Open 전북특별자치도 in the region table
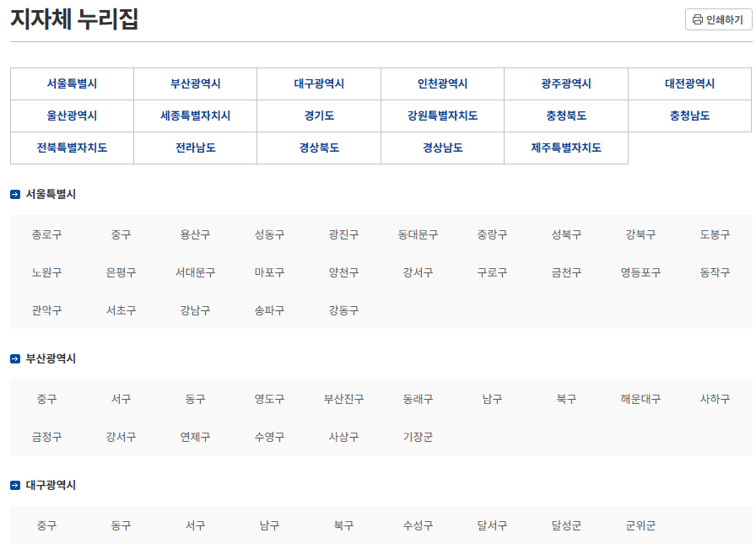This screenshot has height=549, width=756. 72,148
